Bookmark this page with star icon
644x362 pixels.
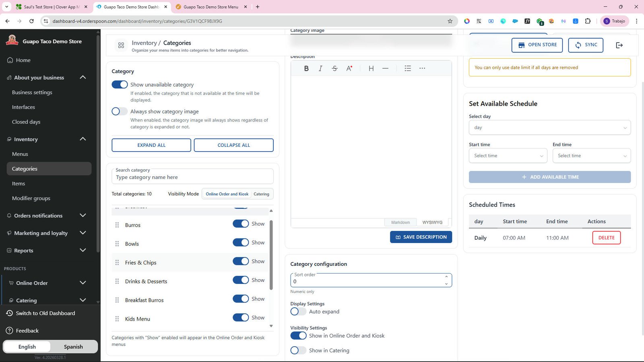click(x=450, y=21)
